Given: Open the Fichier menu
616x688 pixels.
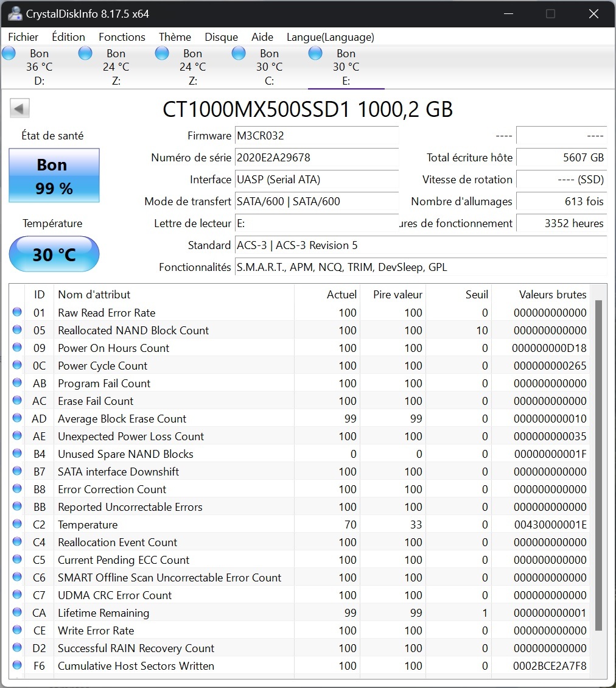Looking at the screenshot, I should [x=23, y=37].
